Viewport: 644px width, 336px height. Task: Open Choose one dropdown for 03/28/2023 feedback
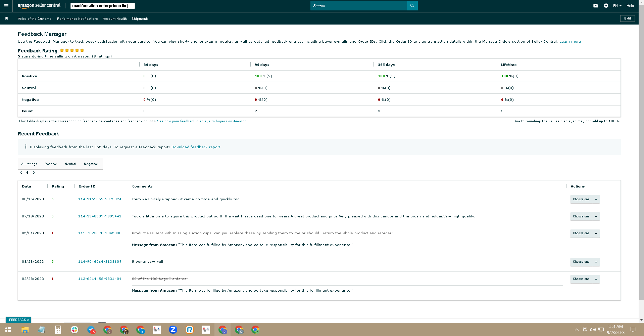[585, 262]
